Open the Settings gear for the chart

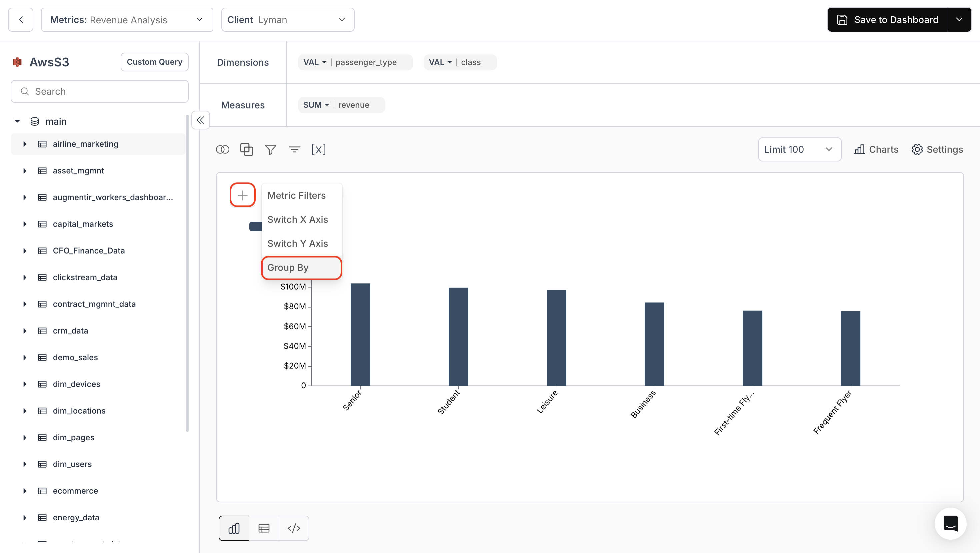[937, 149]
